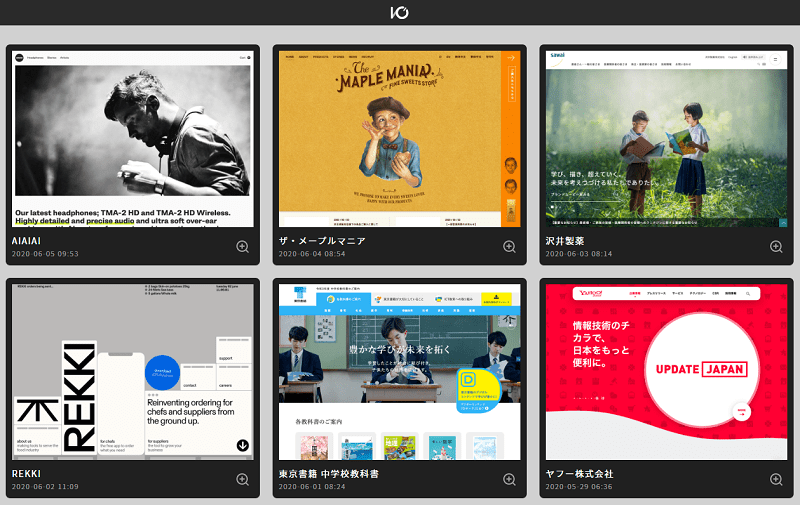Screen dimensions: 800x505
Task: Click the AIAIAI title link
Action: 26,241
